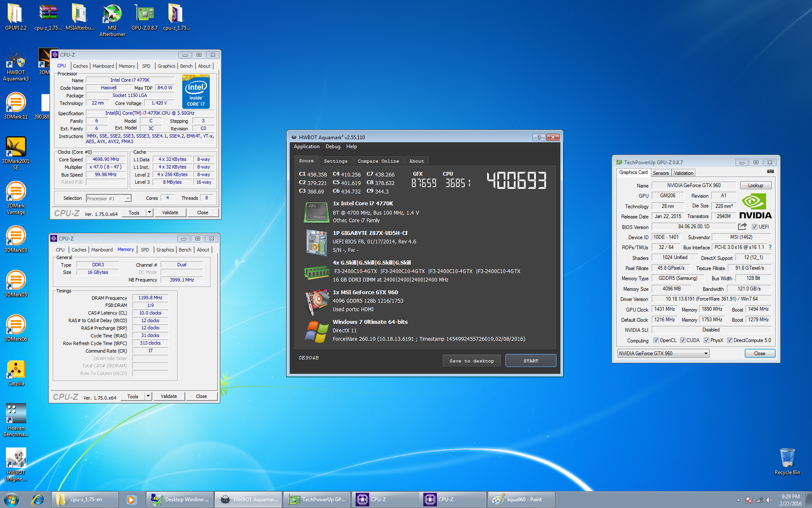
Task: Toggle the PhysX checkbox
Action: 706,340
